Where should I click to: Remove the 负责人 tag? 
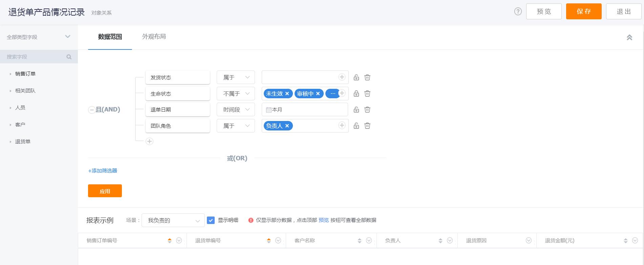(287, 126)
